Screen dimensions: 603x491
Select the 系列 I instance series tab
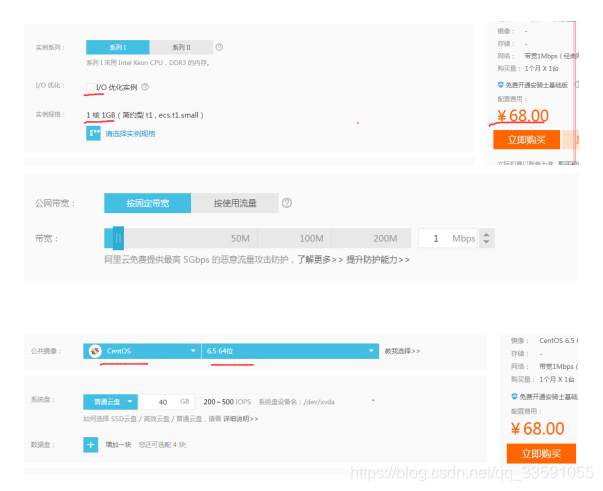(x=118, y=47)
